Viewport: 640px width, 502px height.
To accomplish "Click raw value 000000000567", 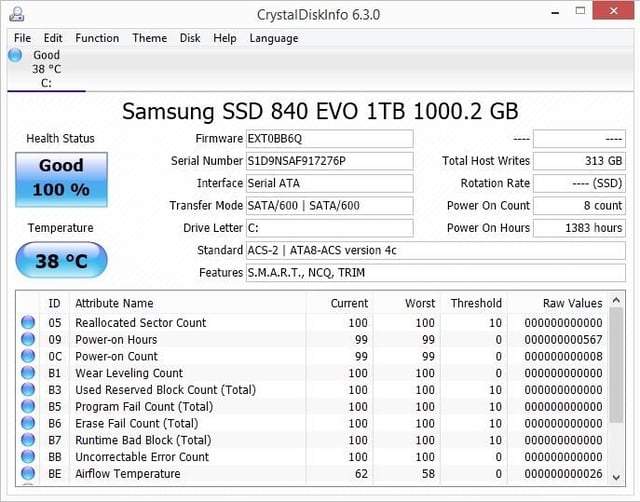I will (563, 340).
